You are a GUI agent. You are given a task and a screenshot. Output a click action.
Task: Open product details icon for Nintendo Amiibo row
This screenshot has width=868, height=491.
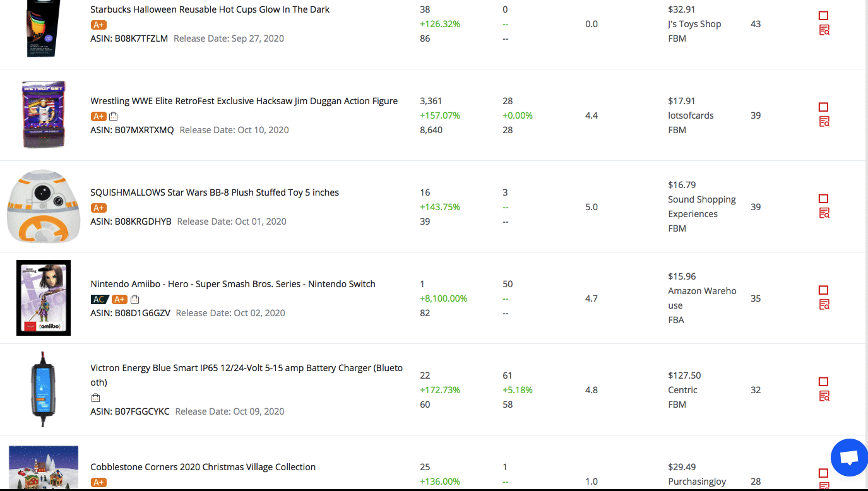tap(824, 305)
